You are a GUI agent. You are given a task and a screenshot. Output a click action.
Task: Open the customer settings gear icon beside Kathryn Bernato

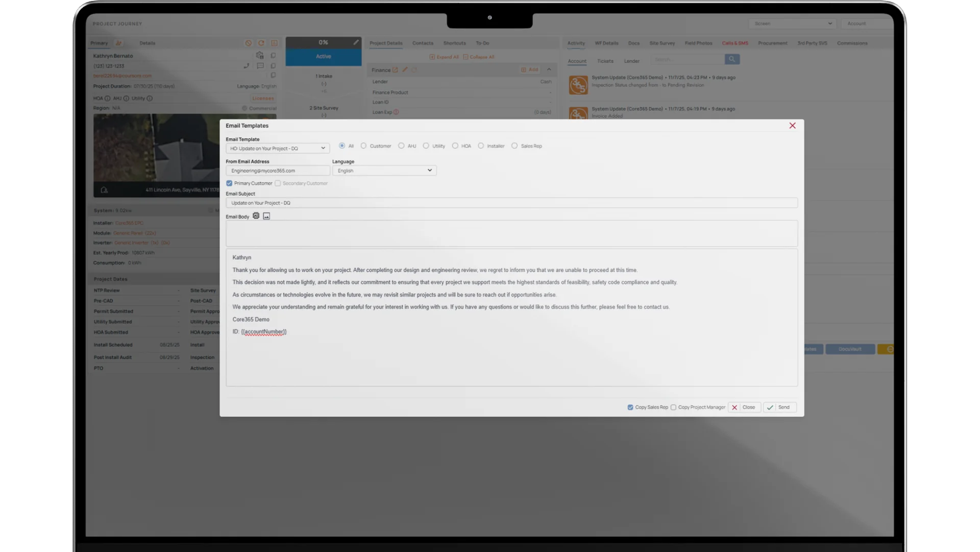[260, 56]
